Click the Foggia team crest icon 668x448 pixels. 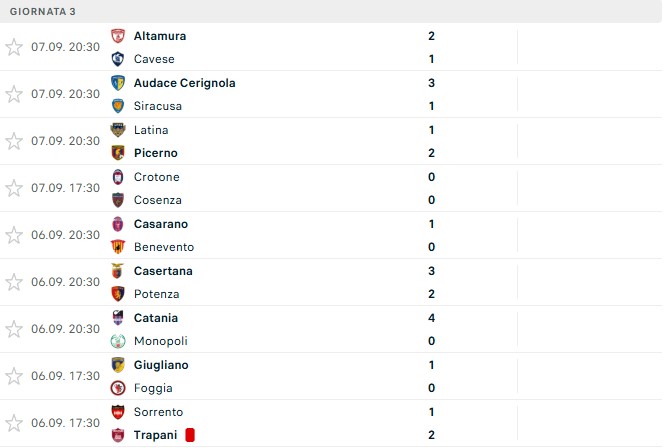coord(118,388)
